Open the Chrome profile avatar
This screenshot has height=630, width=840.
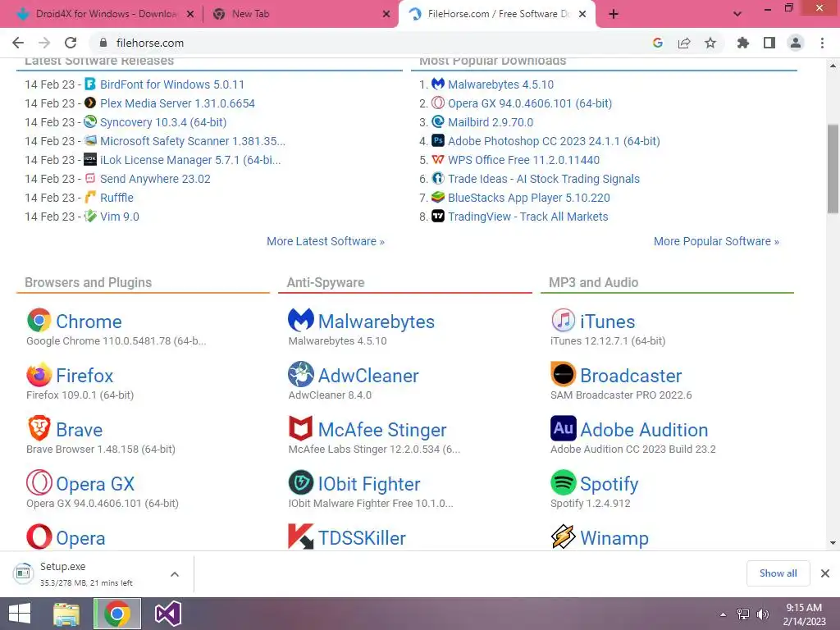point(796,43)
